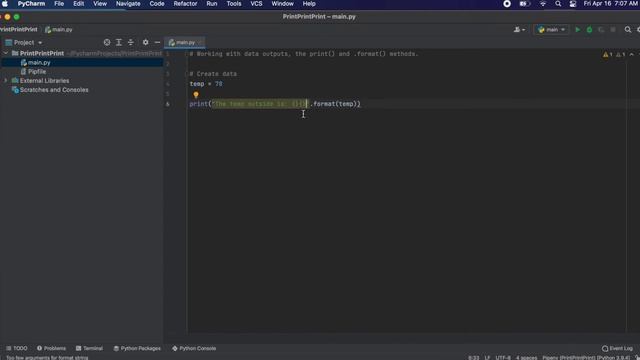Image resolution: width=640 pixels, height=360 pixels.
Task: Expand all icon in Project panel
Action: [119, 42]
